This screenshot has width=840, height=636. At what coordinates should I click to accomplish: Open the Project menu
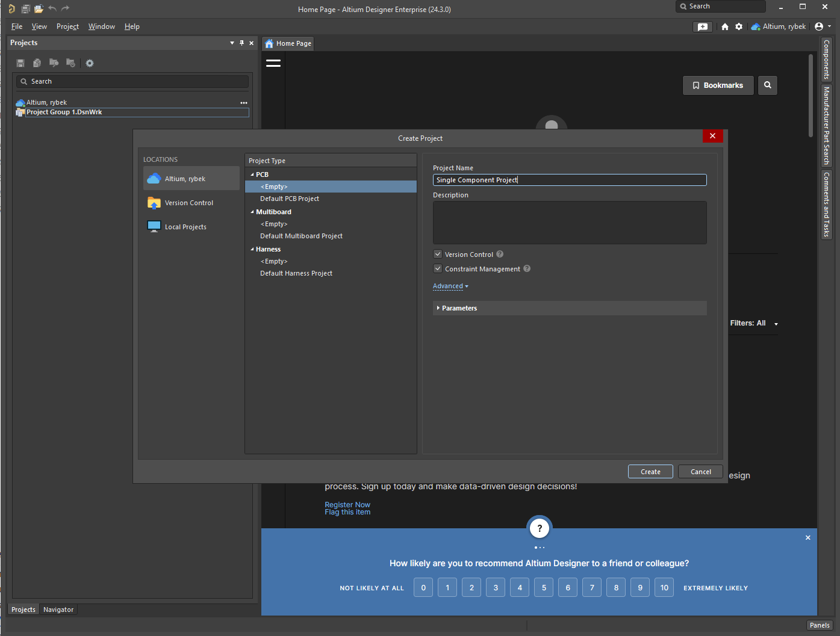pos(67,26)
